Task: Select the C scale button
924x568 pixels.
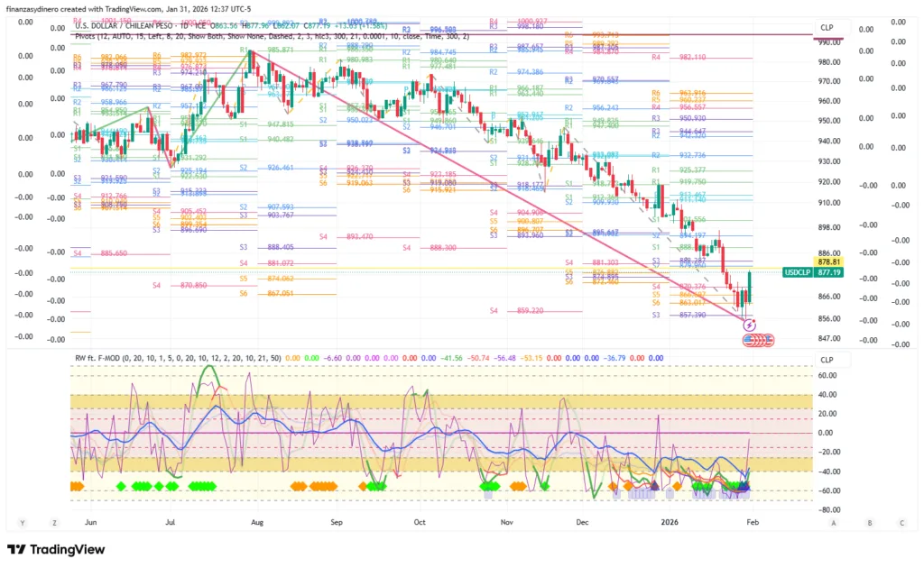Action: coord(901,522)
